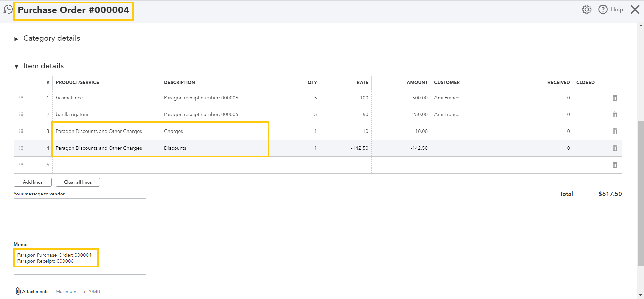The height and width of the screenshot is (299, 644).
Task: Click the attachments paperclip icon
Action: (x=18, y=291)
